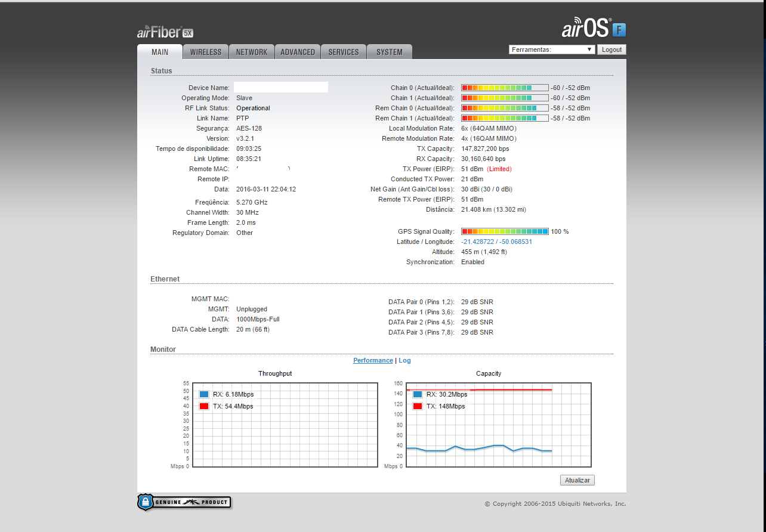Select the ADVANCED tab
Image resolution: width=766 pixels, height=532 pixels.
pyautogui.click(x=298, y=52)
